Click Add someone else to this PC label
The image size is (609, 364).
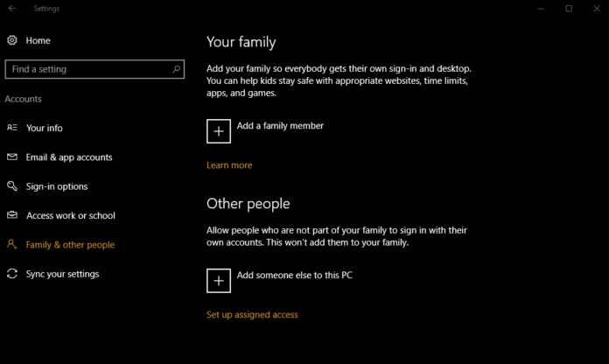pos(294,275)
